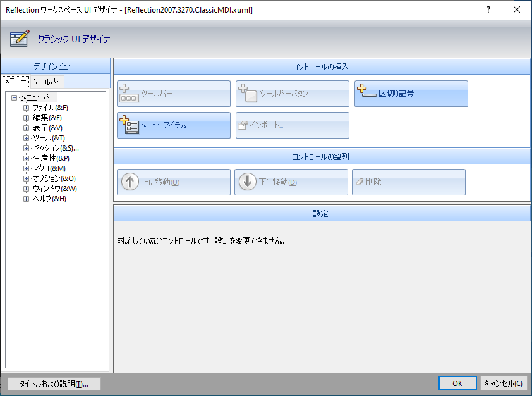This screenshot has width=532, height=396.
Task: Select ウィンドウ(&W) tree item
Action: [54, 189]
